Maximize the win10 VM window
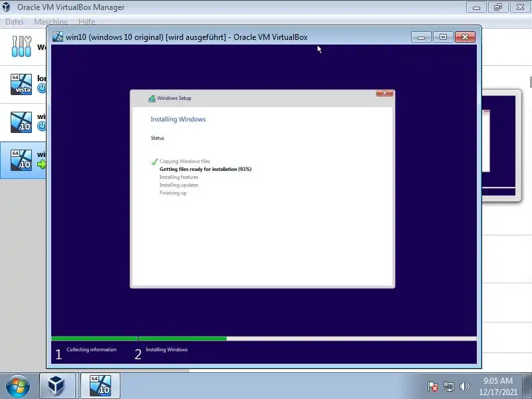532x399 pixels. pyautogui.click(x=443, y=37)
